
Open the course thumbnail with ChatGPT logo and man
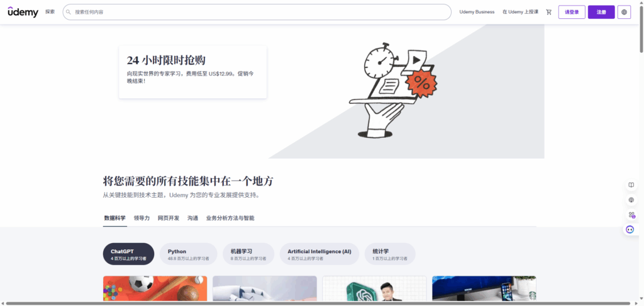point(375,289)
